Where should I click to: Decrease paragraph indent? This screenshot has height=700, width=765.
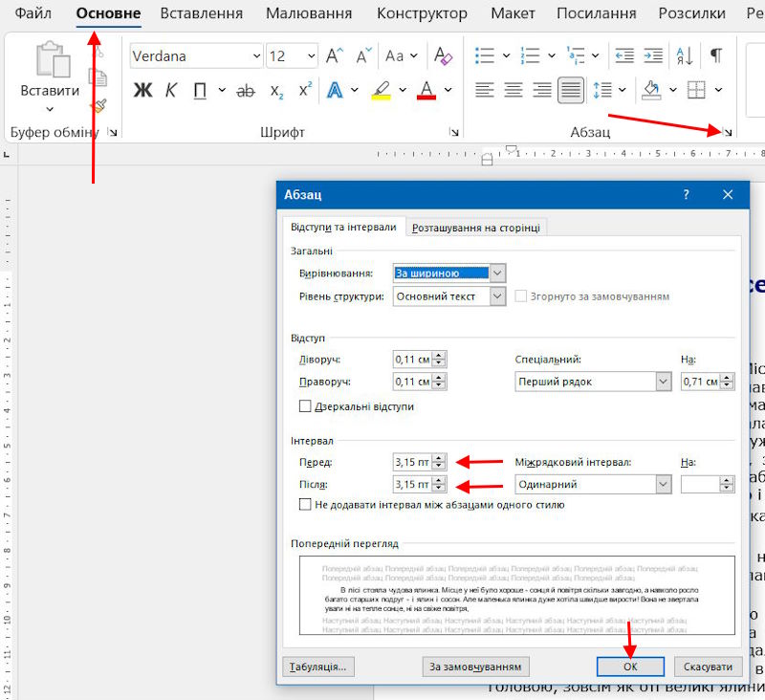624,55
